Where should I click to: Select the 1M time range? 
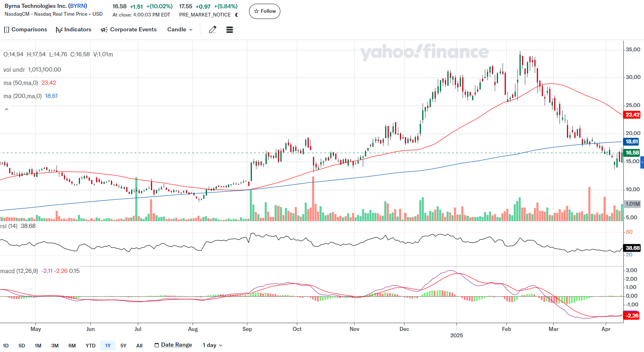38,345
